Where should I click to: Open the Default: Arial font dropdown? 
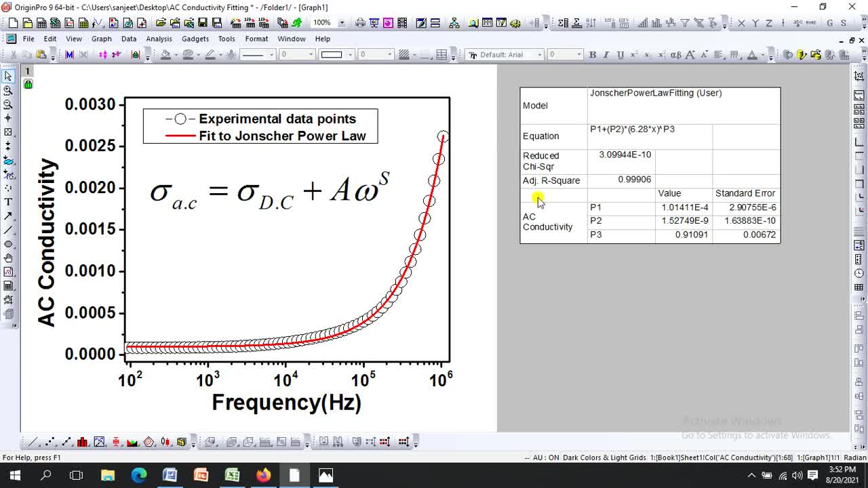click(540, 55)
